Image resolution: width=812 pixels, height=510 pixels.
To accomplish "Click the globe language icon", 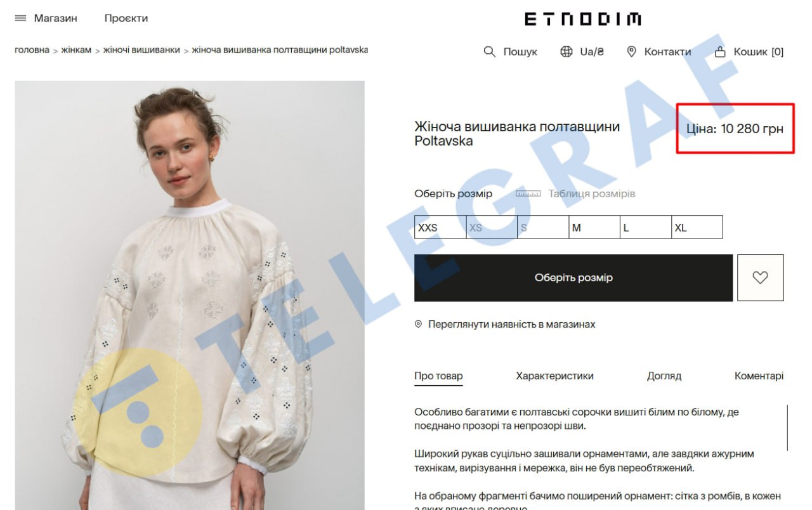I will click(x=566, y=51).
